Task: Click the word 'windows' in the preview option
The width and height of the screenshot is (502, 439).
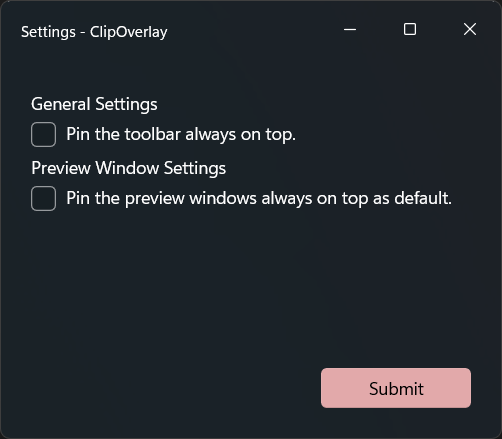Action: coord(223,198)
